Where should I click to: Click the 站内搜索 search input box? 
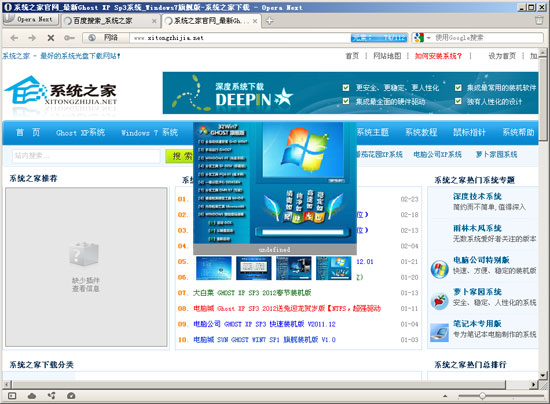pyautogui.click(x=86, y=156)
